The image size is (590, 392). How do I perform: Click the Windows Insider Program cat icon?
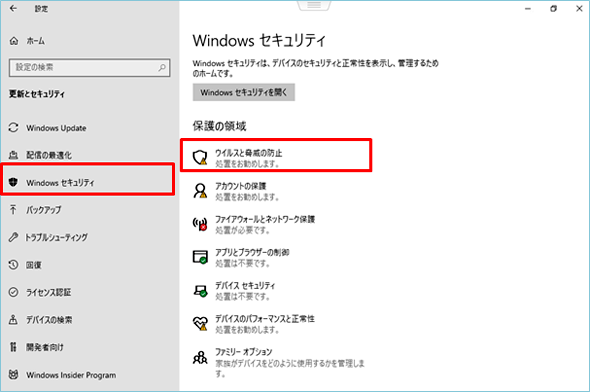(x=14, y=375)
